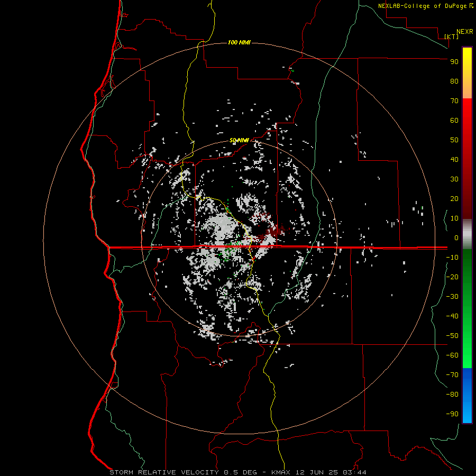Click the 10 value on the velocity scale

(454, 218)
